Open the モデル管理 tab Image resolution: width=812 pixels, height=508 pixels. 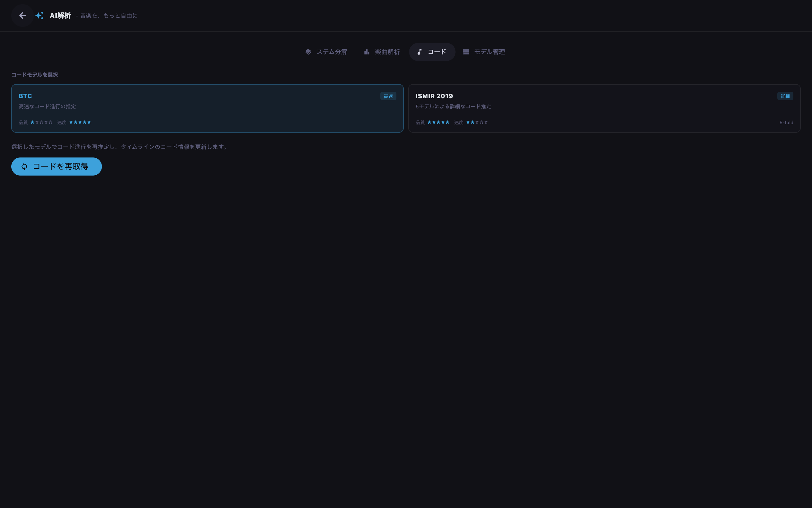point(484,52)
